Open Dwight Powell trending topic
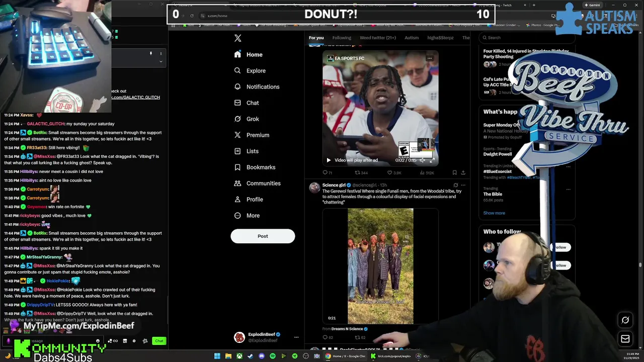 pyautogui.click(x=497, y=154)
